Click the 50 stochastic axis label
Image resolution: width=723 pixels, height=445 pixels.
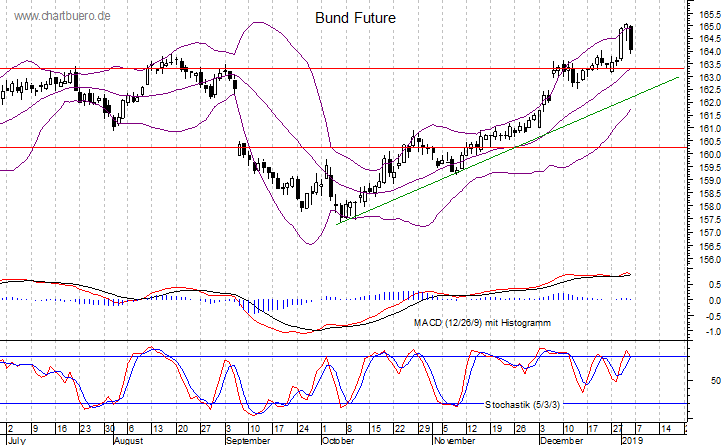[x=716, y=381]
